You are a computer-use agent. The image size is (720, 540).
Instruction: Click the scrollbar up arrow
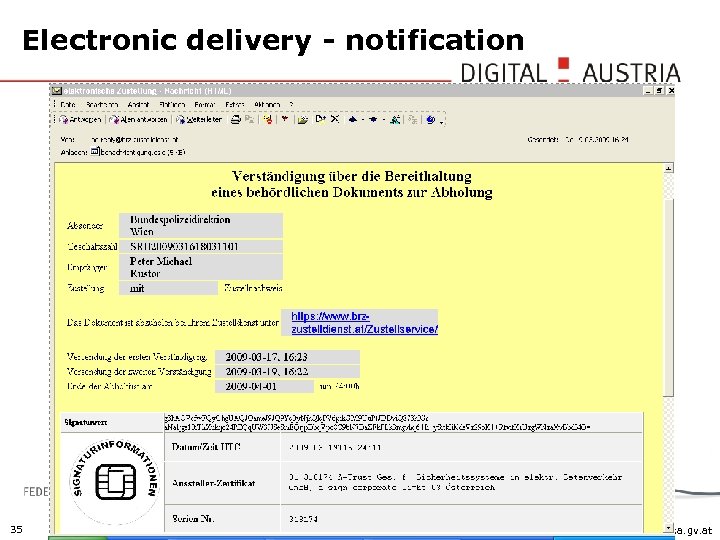coord(669,168)
